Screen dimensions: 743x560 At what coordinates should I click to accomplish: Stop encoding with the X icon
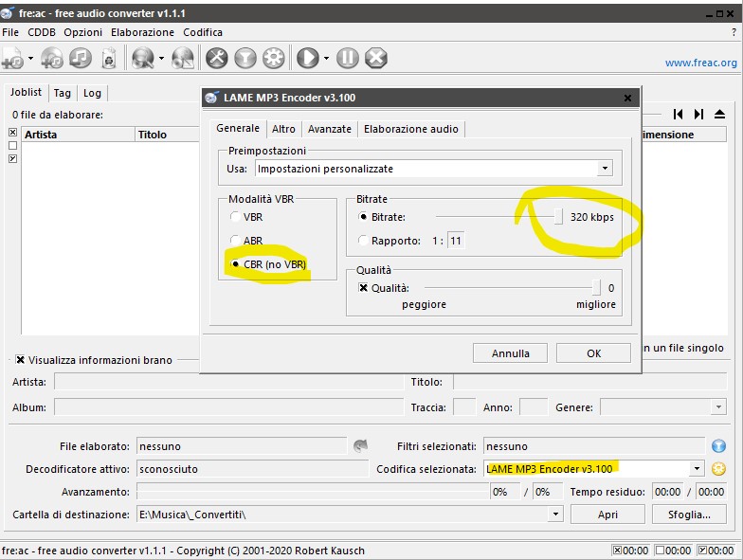tap(376, 59)
